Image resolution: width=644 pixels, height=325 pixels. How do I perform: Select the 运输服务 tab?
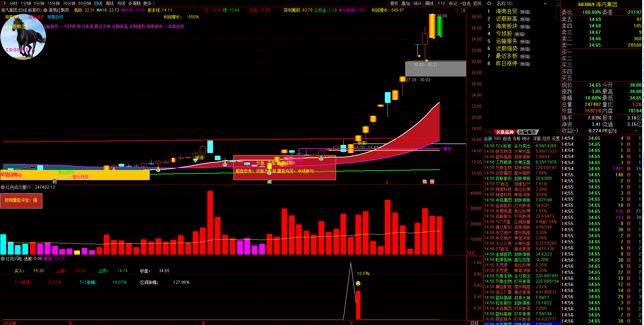[527, 132]
